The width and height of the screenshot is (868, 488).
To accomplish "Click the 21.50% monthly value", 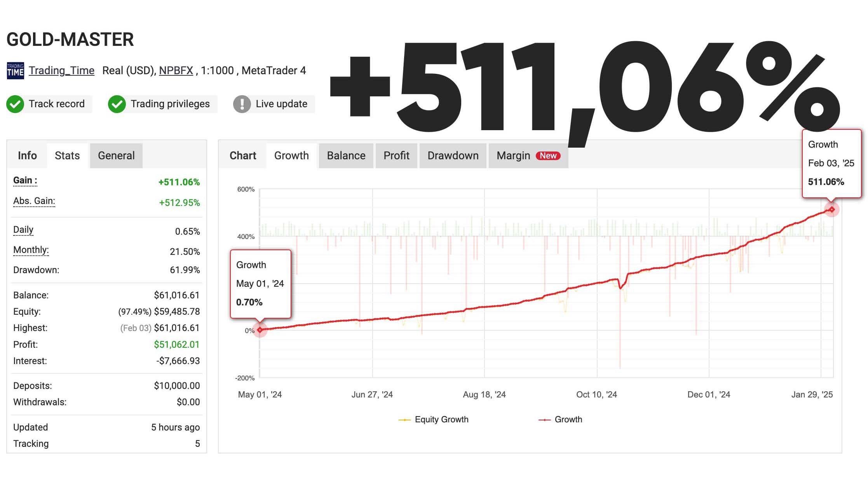I will [185, 252].
